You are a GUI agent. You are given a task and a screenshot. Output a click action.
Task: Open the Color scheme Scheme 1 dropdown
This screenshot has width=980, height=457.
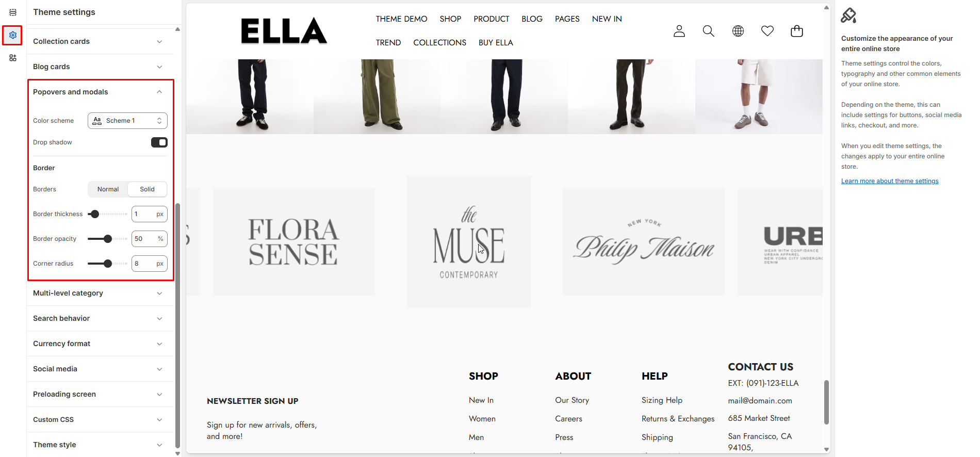click(x=127, y=121)
